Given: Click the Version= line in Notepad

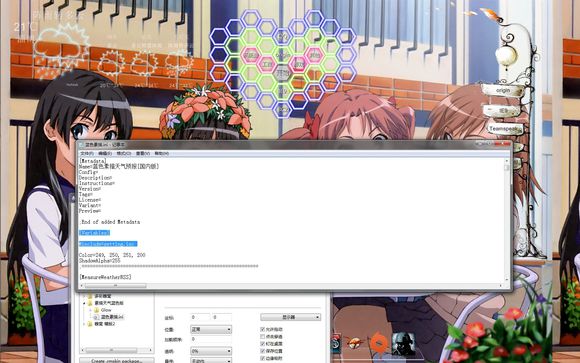Looking at the screenshot, I should pos(90,189).
